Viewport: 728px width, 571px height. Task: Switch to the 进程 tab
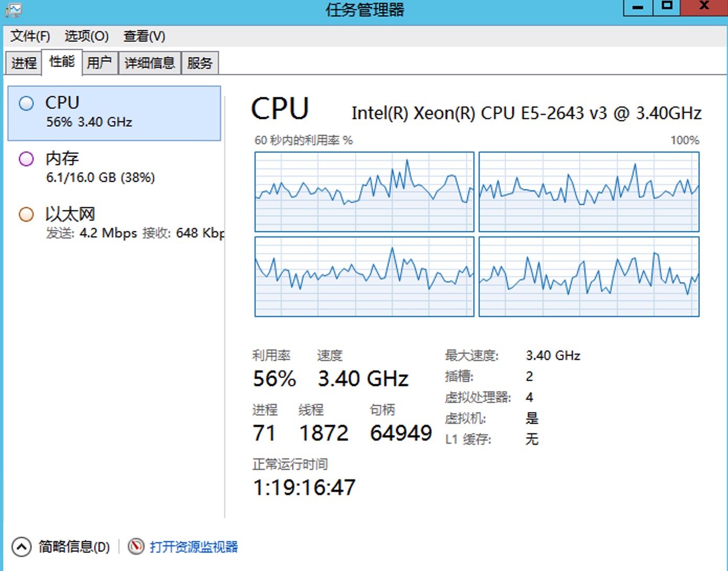(x=24, y=63)
